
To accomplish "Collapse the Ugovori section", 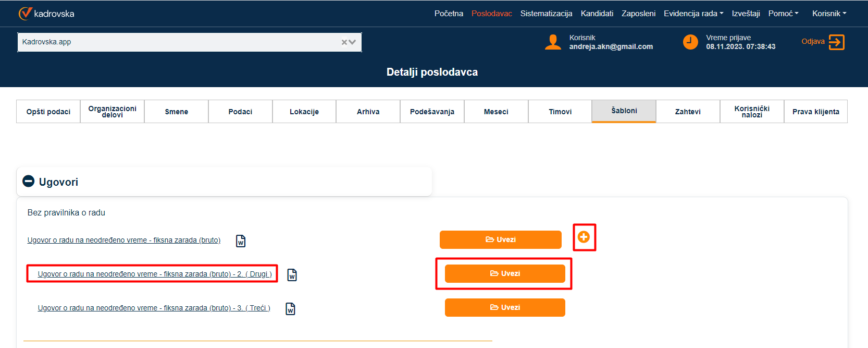I will (29, 182).
